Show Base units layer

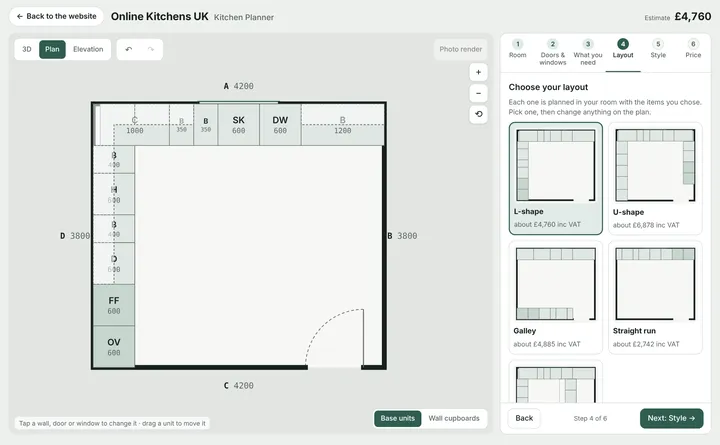click(x=398, y=418)
